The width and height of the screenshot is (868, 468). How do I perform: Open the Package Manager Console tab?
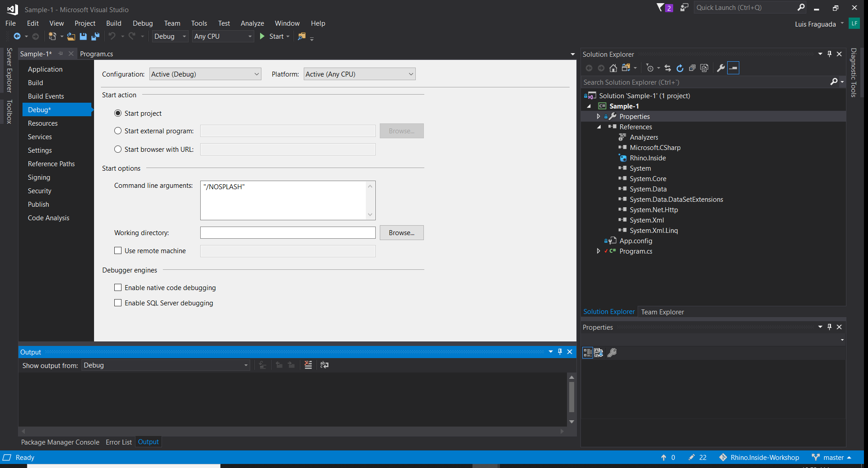[60, 442]
